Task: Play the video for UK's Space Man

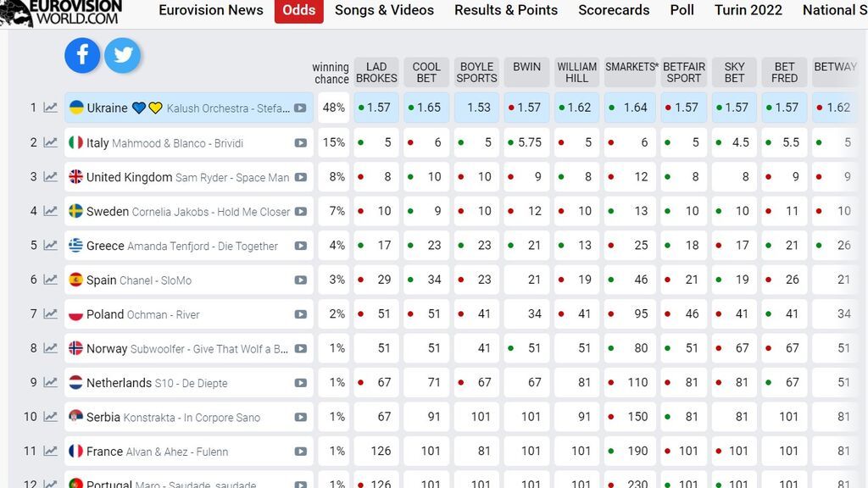Action: pos(301,177)
